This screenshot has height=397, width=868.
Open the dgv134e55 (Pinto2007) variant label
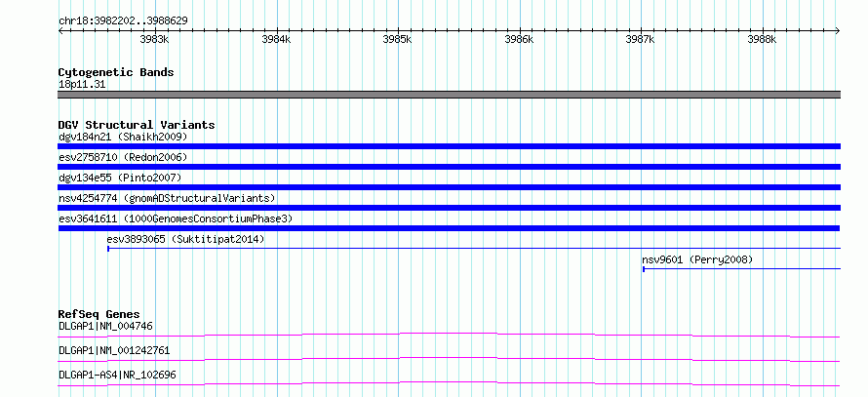tap(120, 178)
